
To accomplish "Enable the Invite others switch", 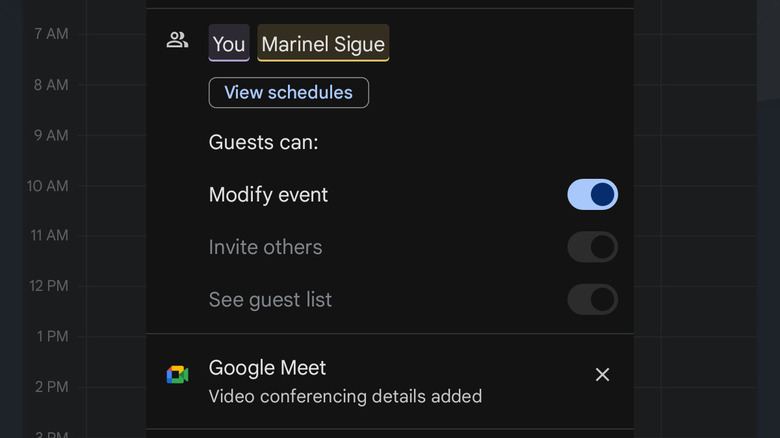I will 592,247.
